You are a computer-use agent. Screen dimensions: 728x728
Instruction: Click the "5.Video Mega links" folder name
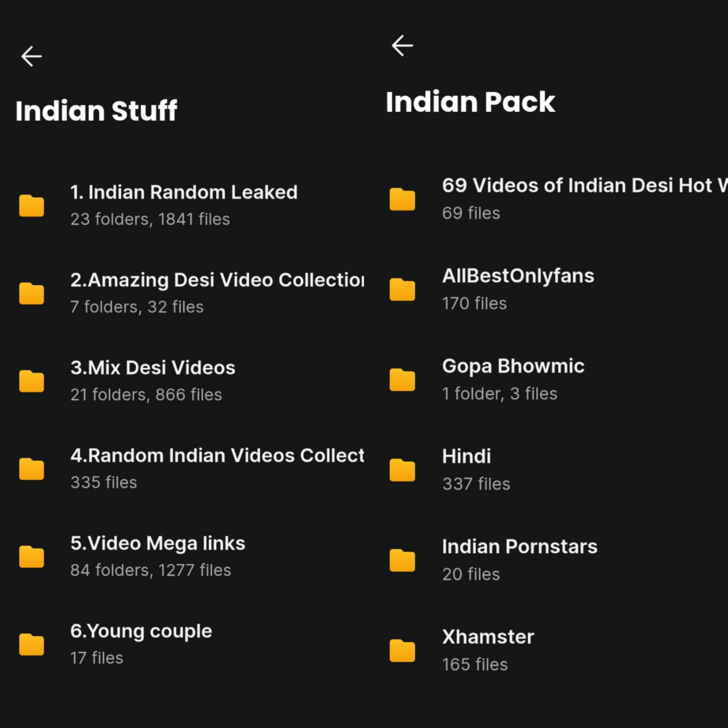tap(157, 543)
